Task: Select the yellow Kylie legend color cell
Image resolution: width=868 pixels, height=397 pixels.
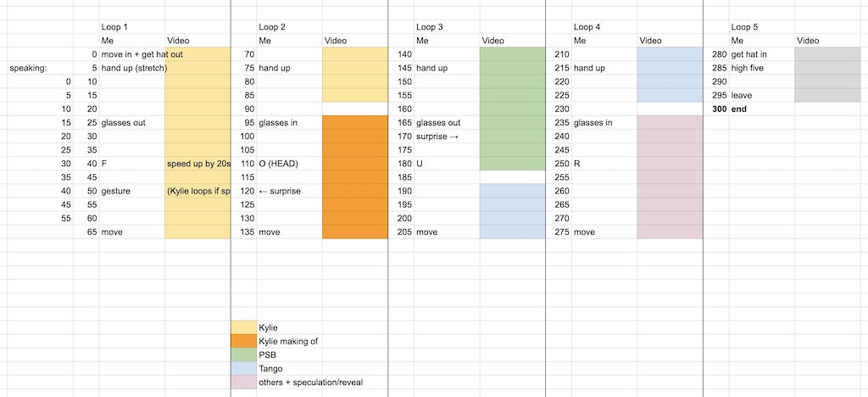Action: coord(243,327)
